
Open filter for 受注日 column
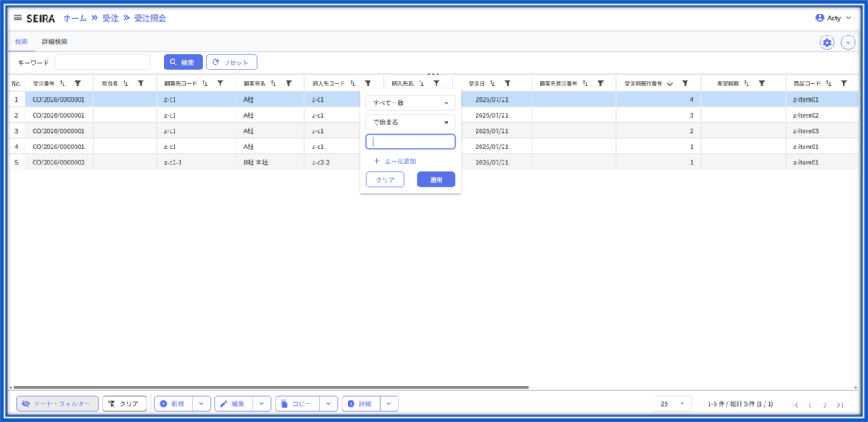pos(509,83)
